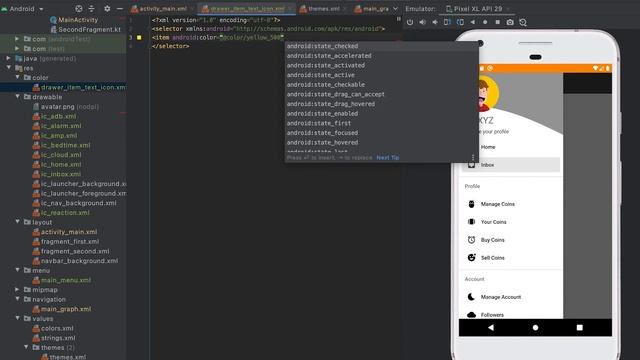The height and width of the screenshot is (360, 640).
Task: Open the project panel settings gear
Action: (107, 9)
